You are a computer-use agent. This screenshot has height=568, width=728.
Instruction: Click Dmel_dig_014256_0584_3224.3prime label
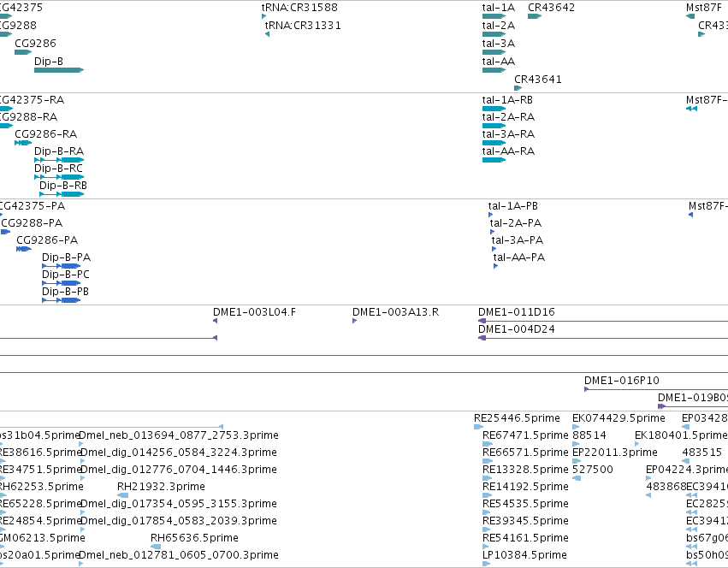pyautogui.click(x=178, y=453)
